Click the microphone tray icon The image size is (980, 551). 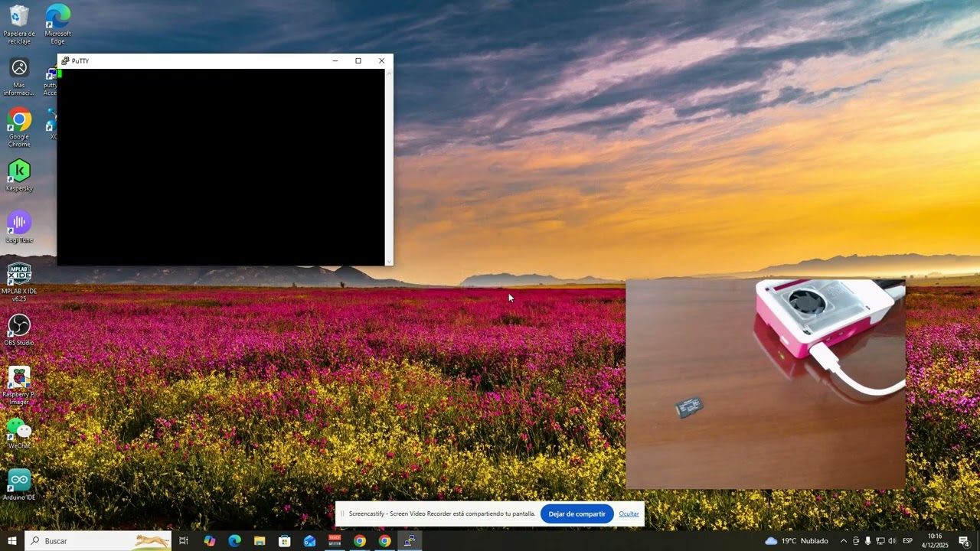point(867,541)
